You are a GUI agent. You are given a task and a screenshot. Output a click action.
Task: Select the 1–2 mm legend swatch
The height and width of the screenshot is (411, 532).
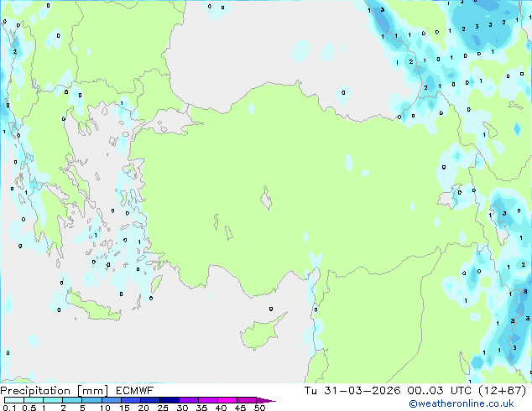pos(53,400)
